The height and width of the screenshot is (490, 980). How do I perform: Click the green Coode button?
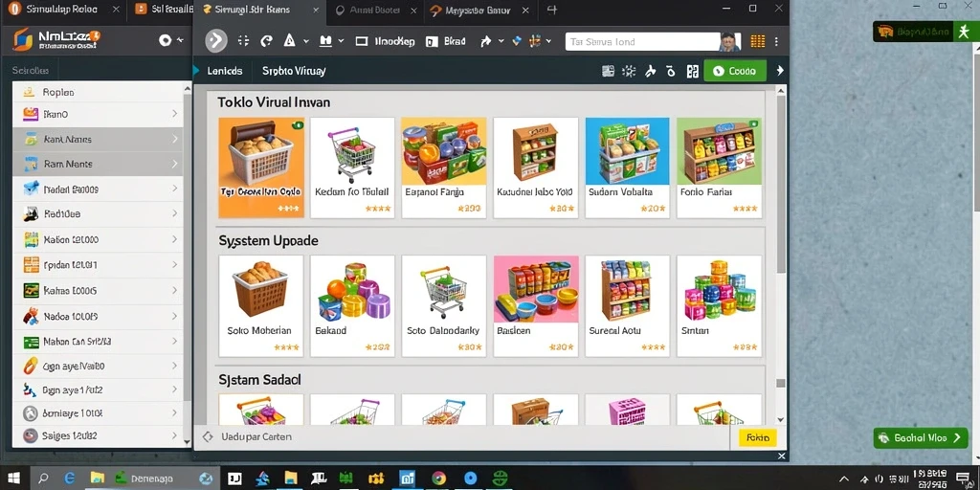734,71
